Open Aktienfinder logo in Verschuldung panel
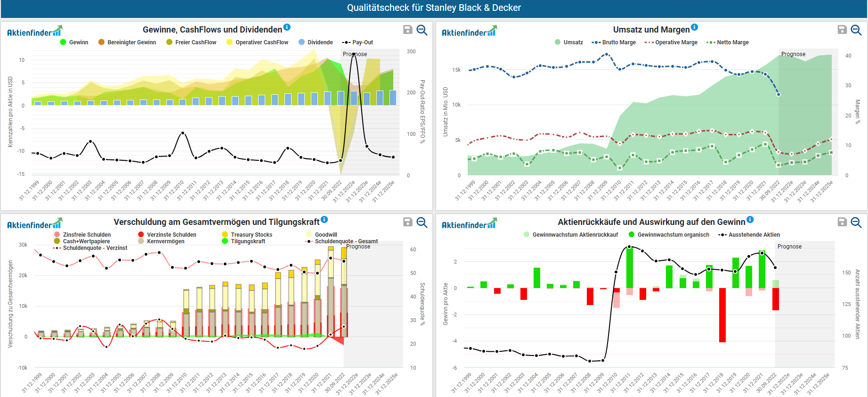868x397 pixels. pos(34,224)
